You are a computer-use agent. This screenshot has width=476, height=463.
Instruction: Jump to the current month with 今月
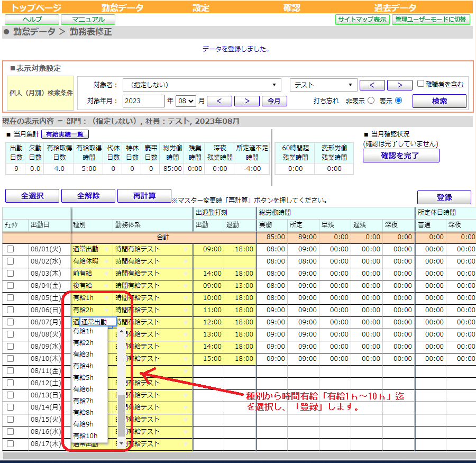coord(274,101)
